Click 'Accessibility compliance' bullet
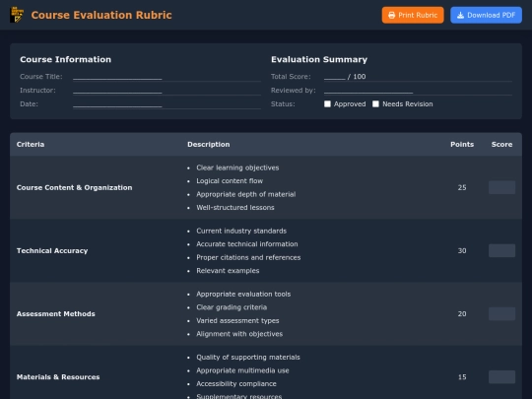 [236, 384]
